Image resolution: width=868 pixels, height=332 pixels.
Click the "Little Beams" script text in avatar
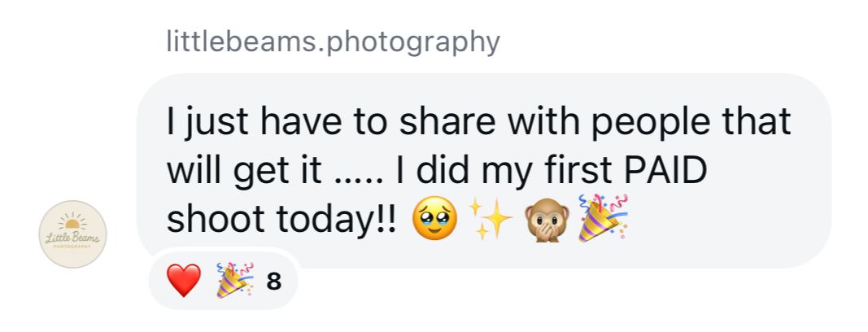73,238
